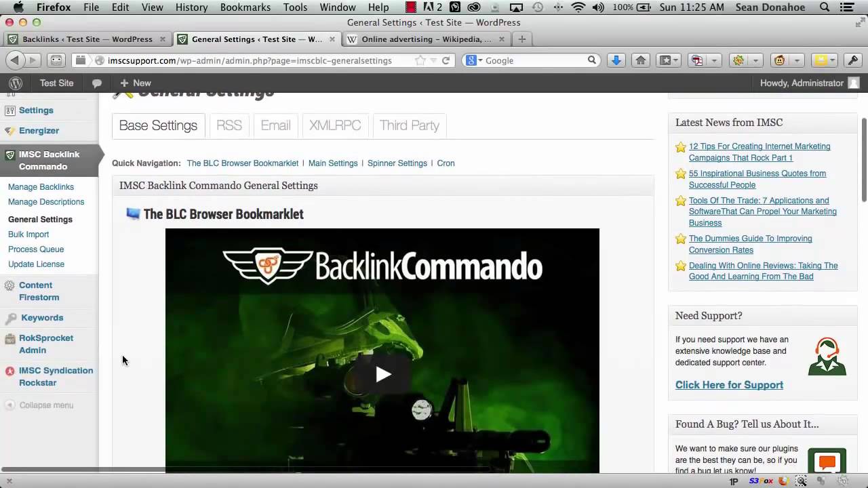
Task: Close the status bar with x icon
Action: [9, 481]
